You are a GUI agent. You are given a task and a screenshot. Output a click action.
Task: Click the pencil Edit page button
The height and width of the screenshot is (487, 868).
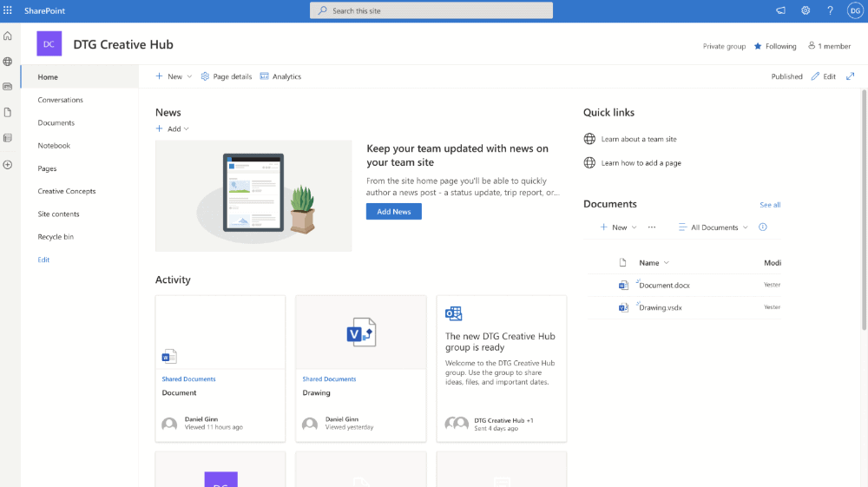click(823, 76)
